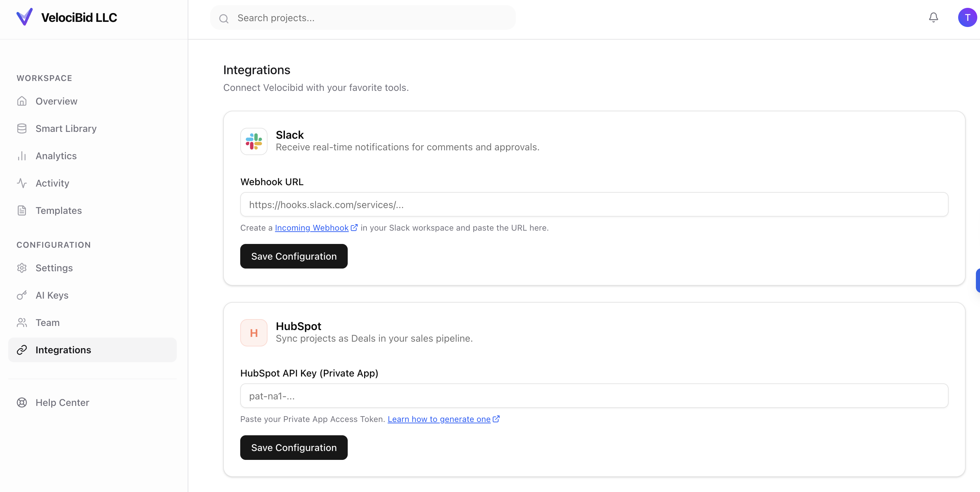Image resolution: width=980 pixels, height=492 pixels.
Task: Click the AI Keys key icon
Action: (22, 295)
